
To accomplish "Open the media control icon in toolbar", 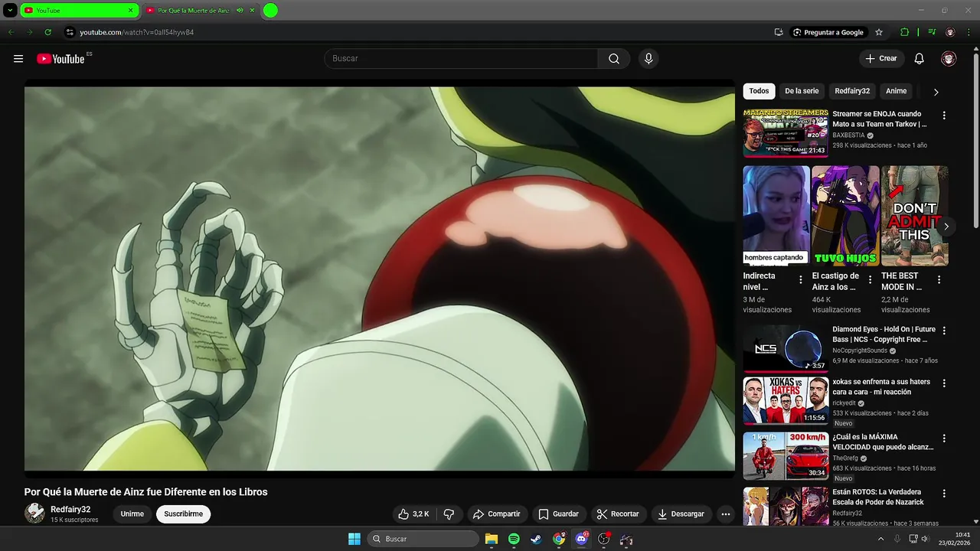I will pyautogui.click(x=932, y=32).
